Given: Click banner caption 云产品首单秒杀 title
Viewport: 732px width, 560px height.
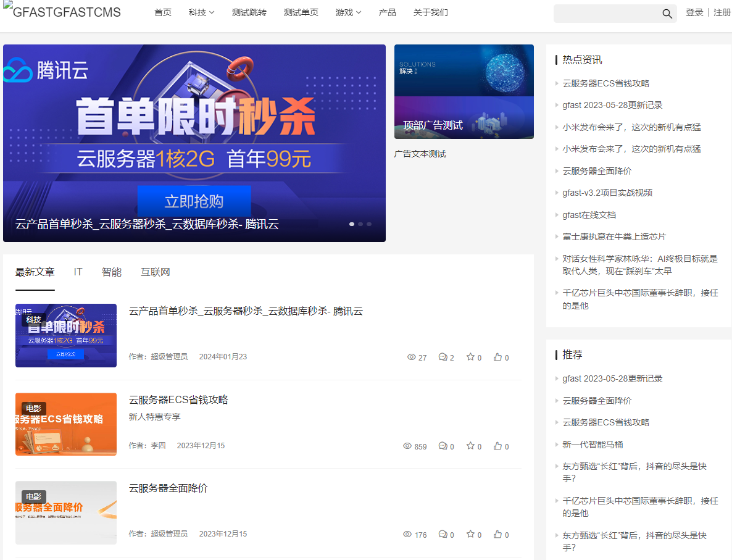Looking at the screenshot, I should pyautogui.click(x=147, y=224).
